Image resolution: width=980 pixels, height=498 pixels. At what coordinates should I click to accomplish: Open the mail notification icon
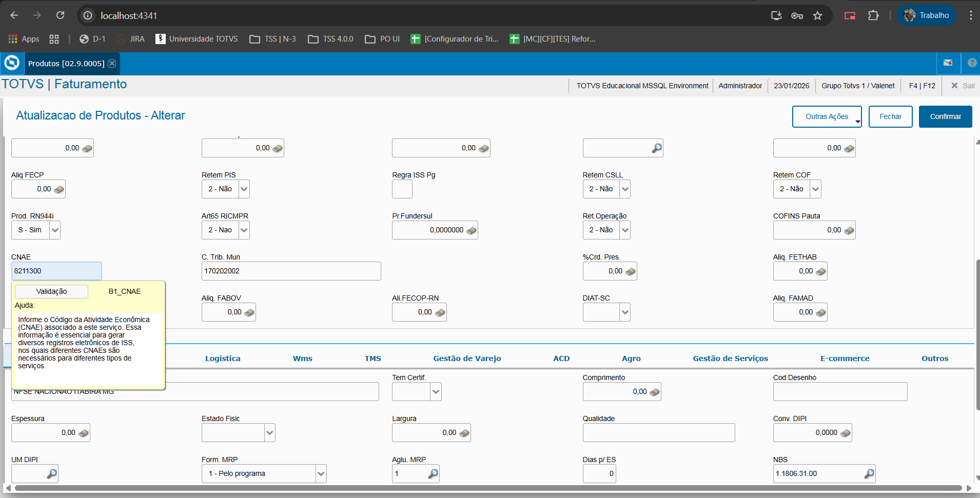[x=948, y=63]
